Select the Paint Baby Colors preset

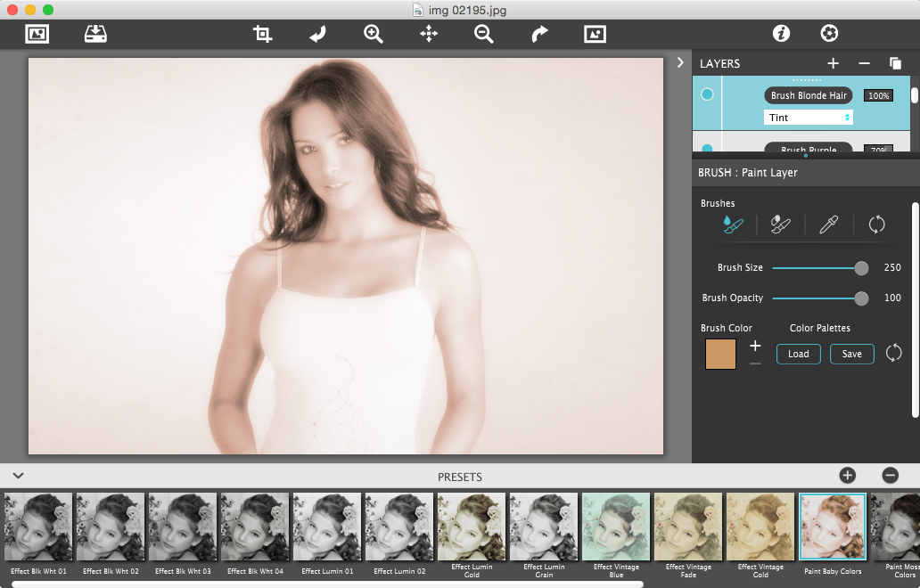coord(832,527)
